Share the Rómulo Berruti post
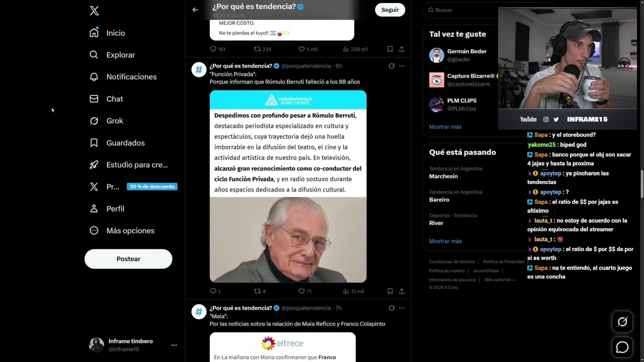 [x=401, y=291]
